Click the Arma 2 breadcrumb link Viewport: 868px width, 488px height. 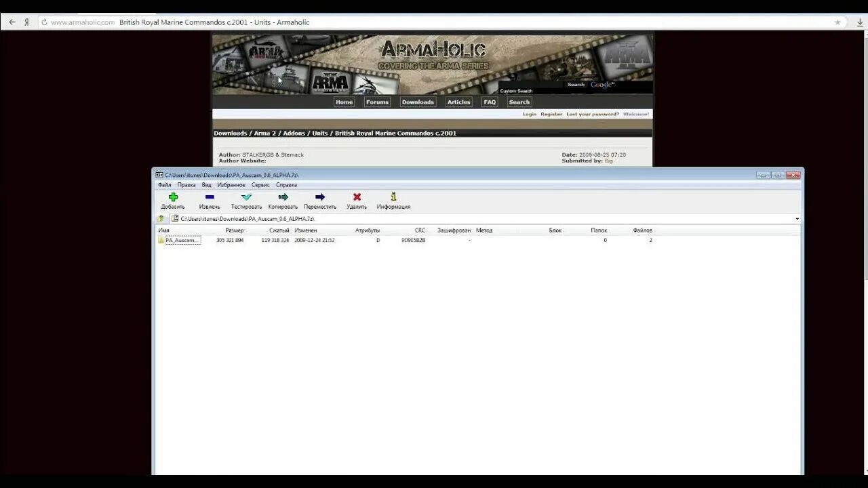(x=265, y=134)
